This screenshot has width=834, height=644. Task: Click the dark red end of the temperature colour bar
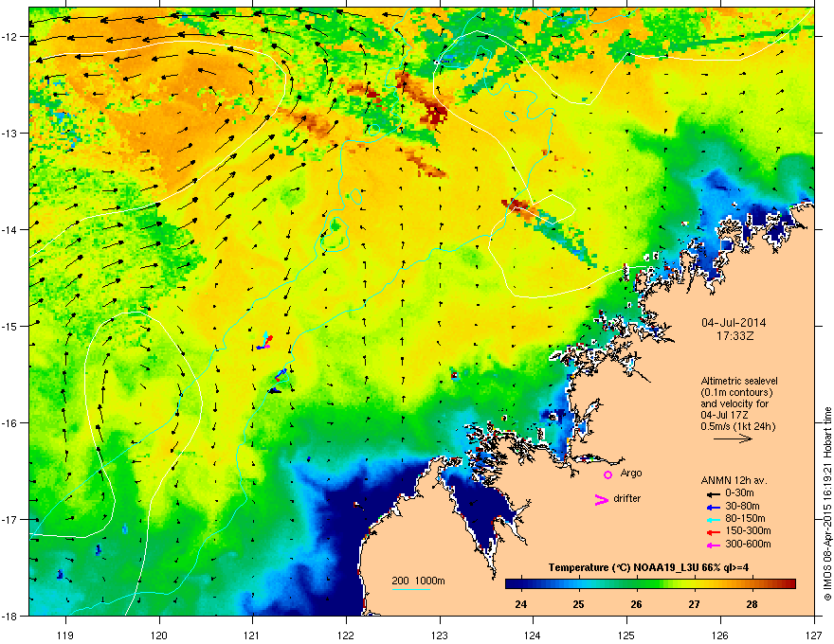(789, 584)
